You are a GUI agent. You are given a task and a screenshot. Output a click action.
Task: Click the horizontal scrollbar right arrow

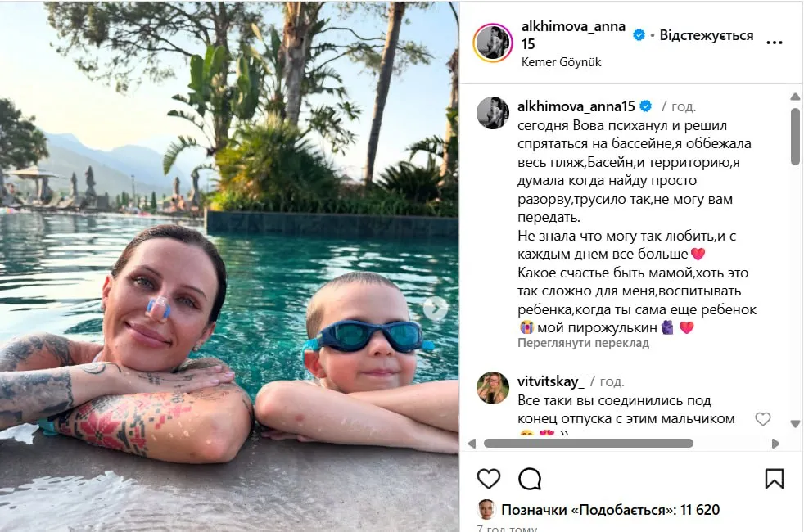click(775, 444)
